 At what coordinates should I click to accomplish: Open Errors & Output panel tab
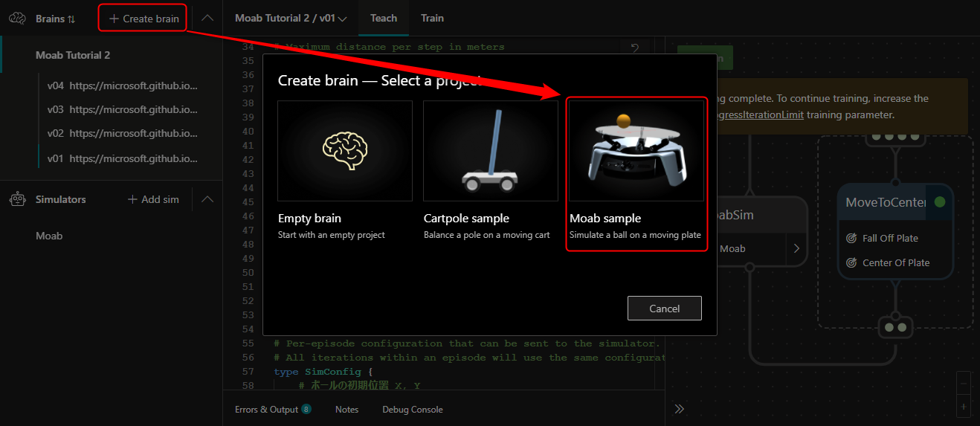coord(273,410)
